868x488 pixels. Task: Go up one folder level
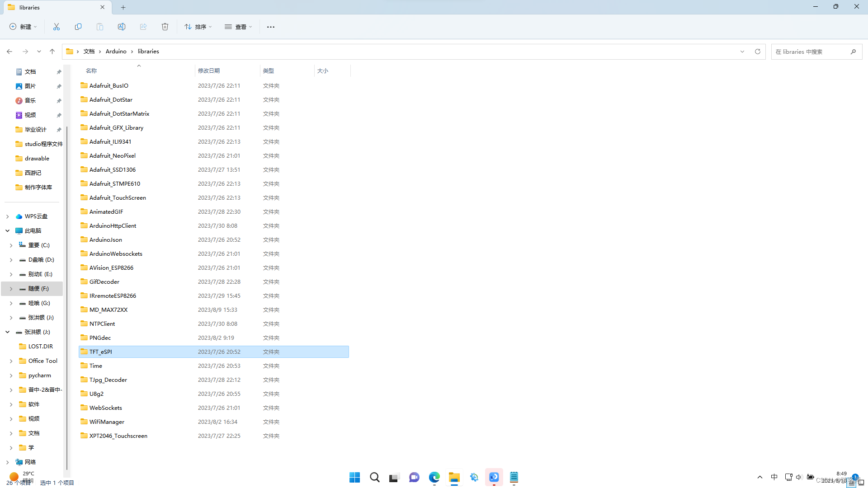coord(52,52)
